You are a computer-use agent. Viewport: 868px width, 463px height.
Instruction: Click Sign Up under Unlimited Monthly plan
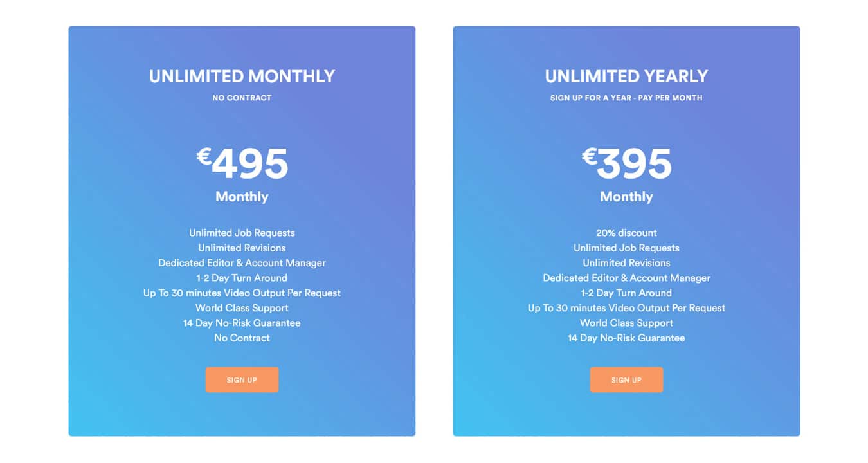pos(242,380)
